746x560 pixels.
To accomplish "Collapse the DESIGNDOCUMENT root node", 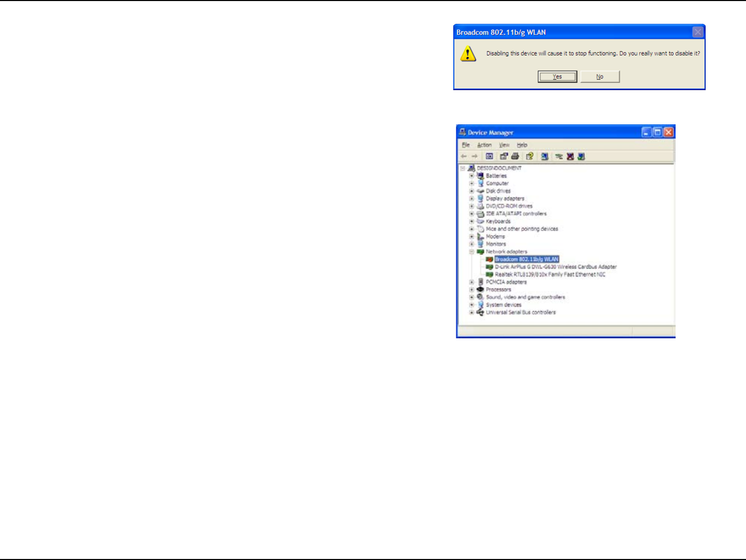I will click(x=463, y=168).
